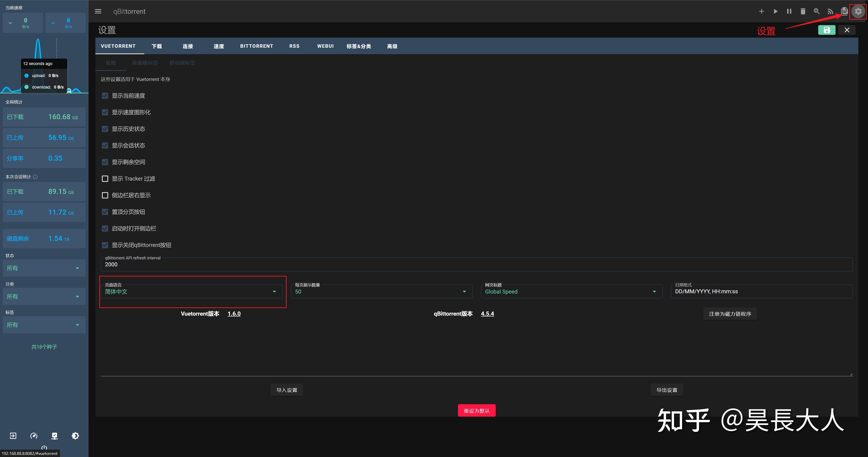Click the hamburger menu icon
This screenshot has height=457, width=868.
pyautogui.click(x=98, y=12)
